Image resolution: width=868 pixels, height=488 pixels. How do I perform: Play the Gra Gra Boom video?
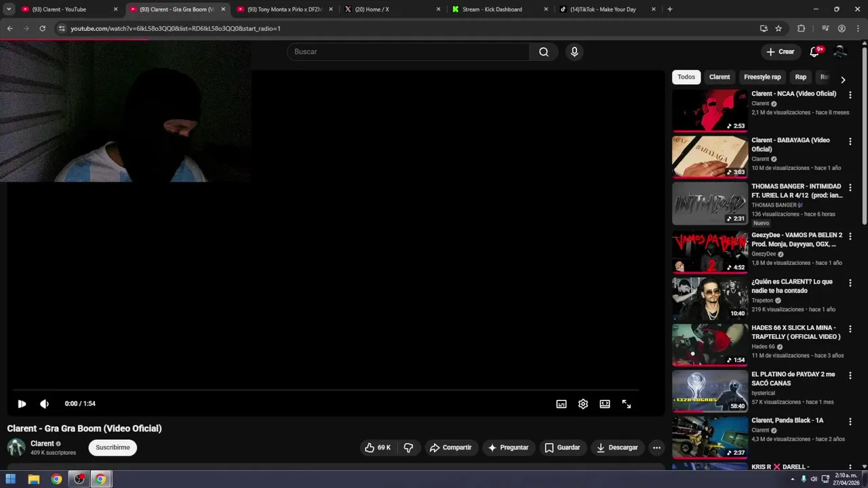click(22, 404)
